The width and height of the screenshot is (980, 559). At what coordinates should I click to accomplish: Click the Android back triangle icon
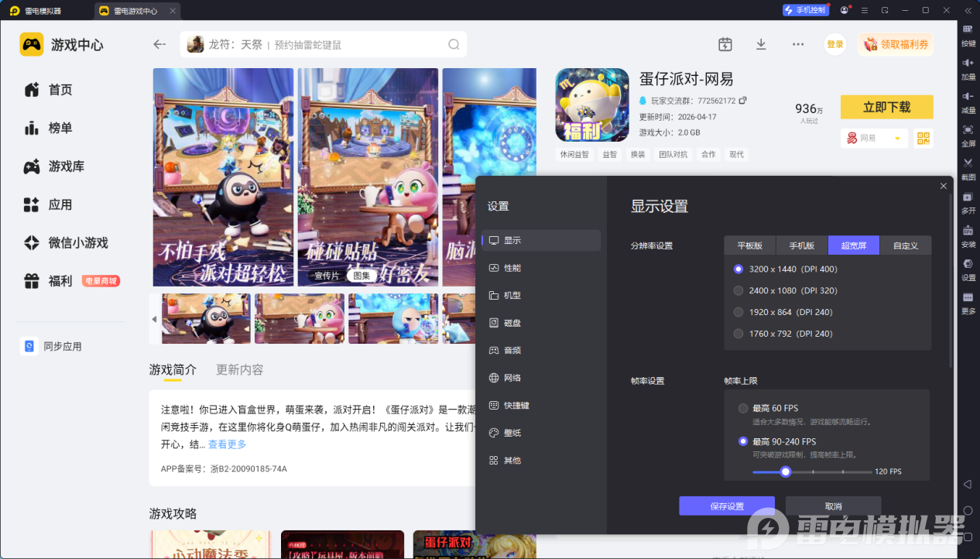tap(968, 484)
